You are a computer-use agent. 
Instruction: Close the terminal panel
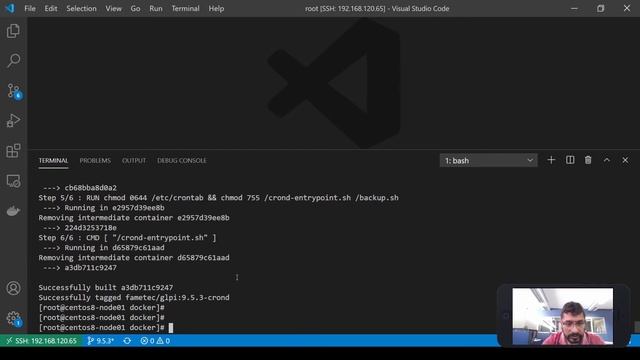pos(625,160)
